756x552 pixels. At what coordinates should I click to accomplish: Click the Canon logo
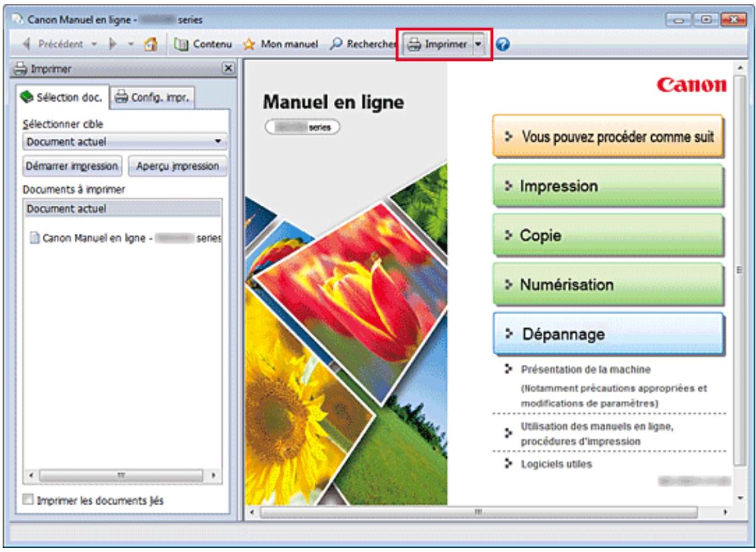click(691, 85)
